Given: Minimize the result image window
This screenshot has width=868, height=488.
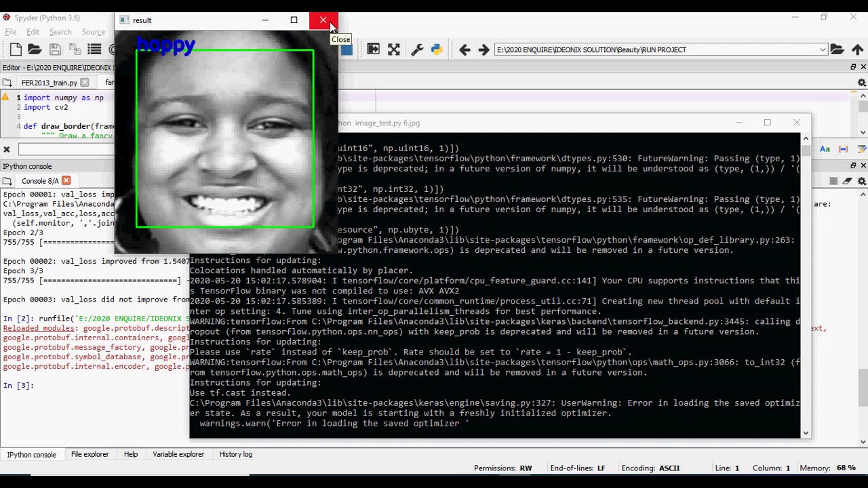Looking at the screenshot, I should [x=265, y=20].
